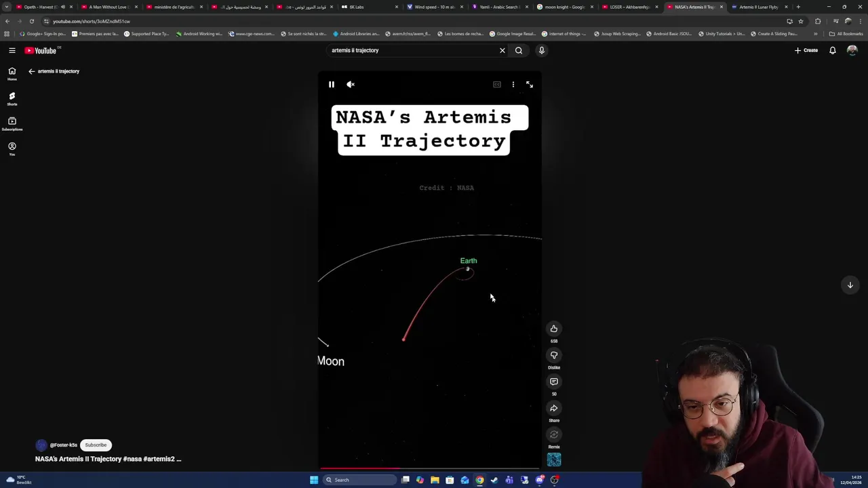
Task: Reload the current page
Action: pyautogui.click(x=31, y=21)
